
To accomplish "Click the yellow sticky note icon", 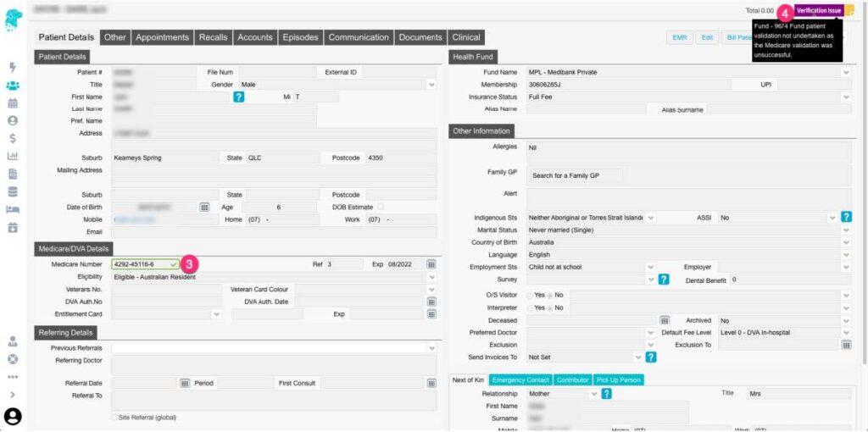I will (x=849, y=10).
